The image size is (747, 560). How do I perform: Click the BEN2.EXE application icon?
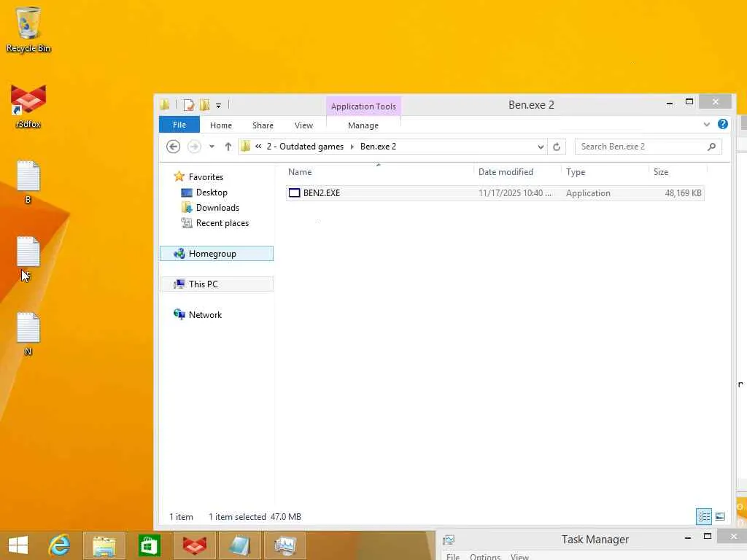point(295,192)
